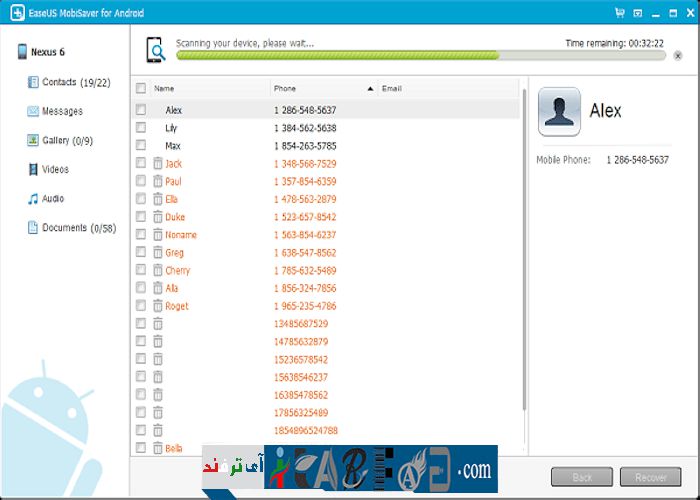
Task: Click the Name column header
Action: click(200, 88)
